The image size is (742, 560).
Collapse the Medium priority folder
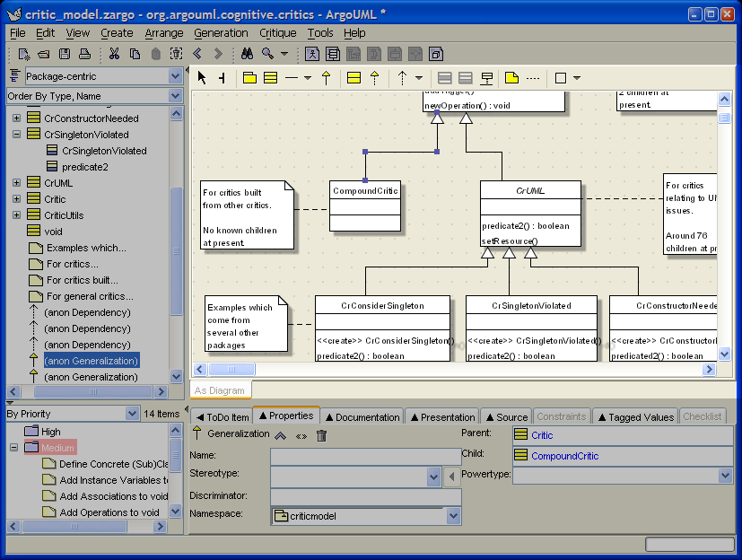point(14,448)
